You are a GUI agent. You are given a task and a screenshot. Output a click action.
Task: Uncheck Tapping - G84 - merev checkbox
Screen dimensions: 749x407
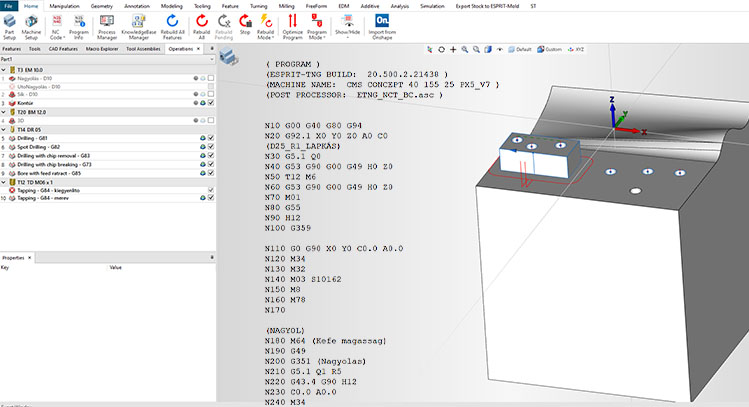tap(211, 197)
